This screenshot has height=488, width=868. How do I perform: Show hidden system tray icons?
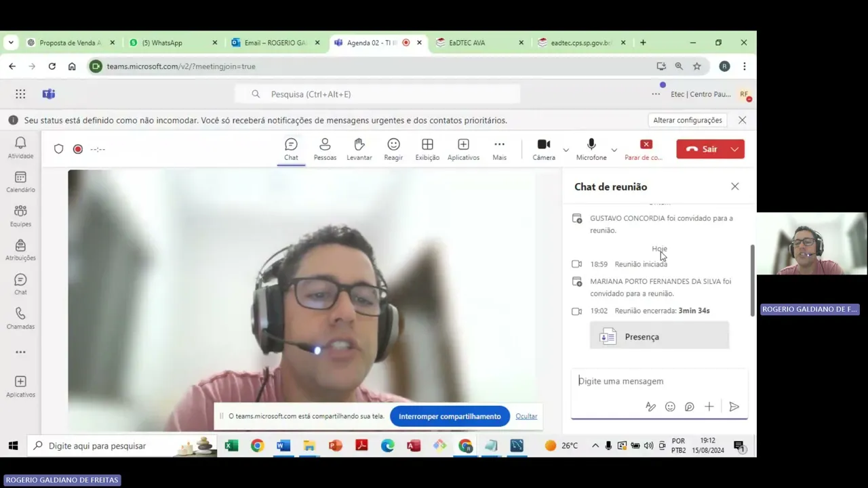595,445
